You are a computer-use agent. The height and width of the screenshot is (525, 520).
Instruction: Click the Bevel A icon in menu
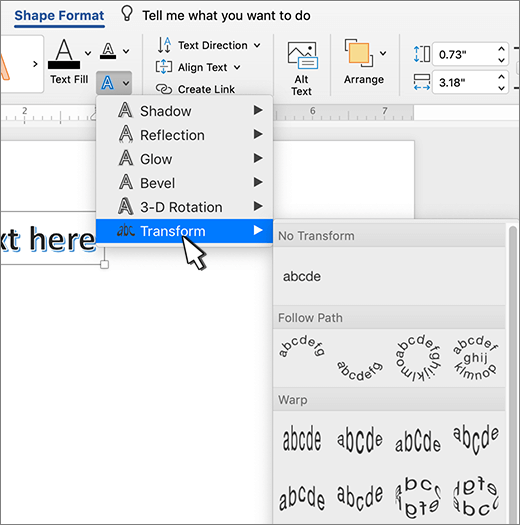[x=126, y=182]
